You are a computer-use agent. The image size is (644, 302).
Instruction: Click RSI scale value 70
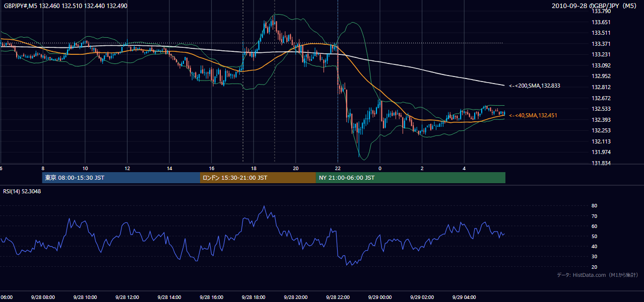click(x=595, y=216)
